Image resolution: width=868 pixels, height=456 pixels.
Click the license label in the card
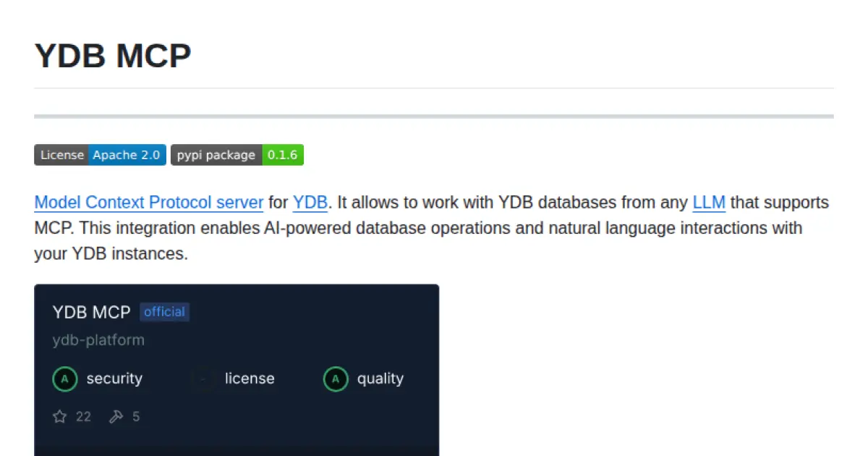250,379
